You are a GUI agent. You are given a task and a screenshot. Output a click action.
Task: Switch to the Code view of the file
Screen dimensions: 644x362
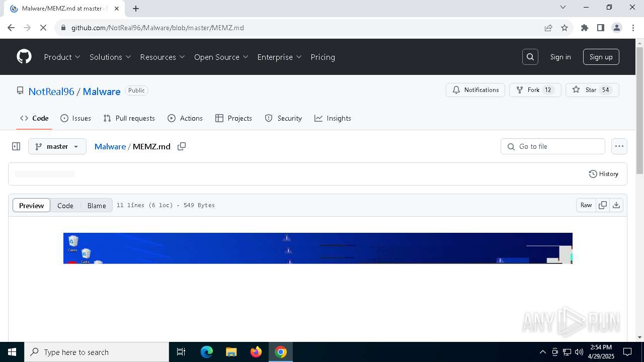click(65, 205)
